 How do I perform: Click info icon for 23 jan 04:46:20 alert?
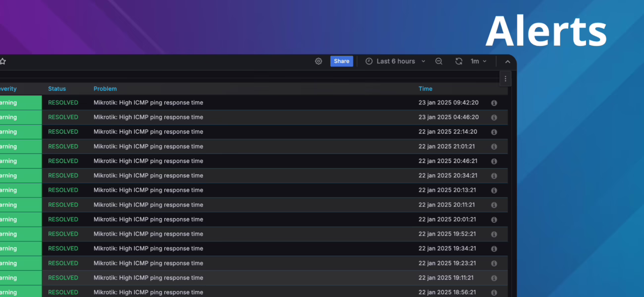494,118
